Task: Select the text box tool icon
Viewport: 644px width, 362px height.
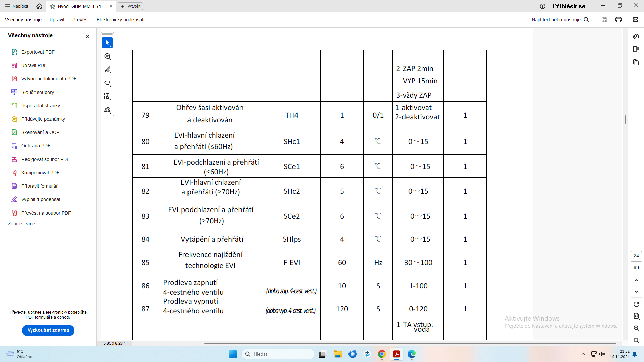Action: point(107,97)
